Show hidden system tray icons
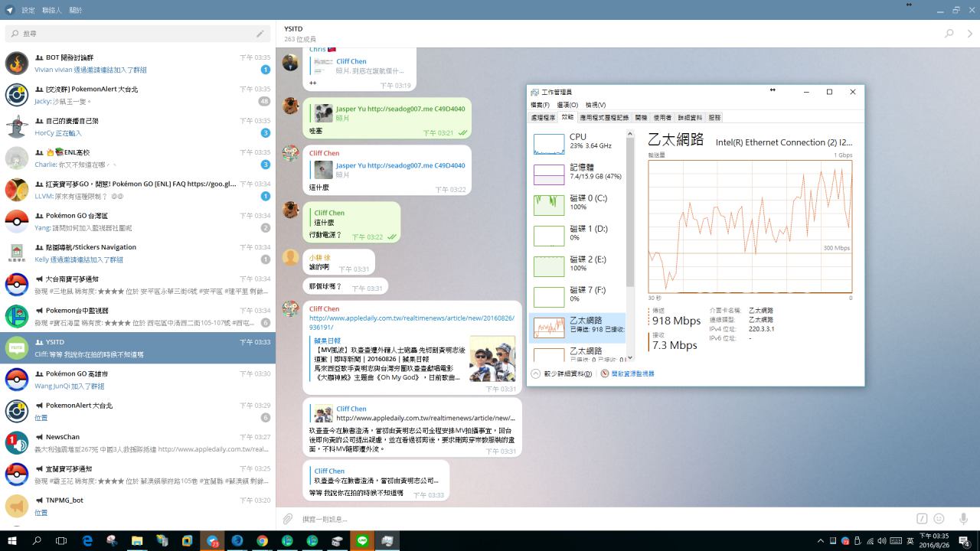 pyautogui.click(x=822, y=540)
